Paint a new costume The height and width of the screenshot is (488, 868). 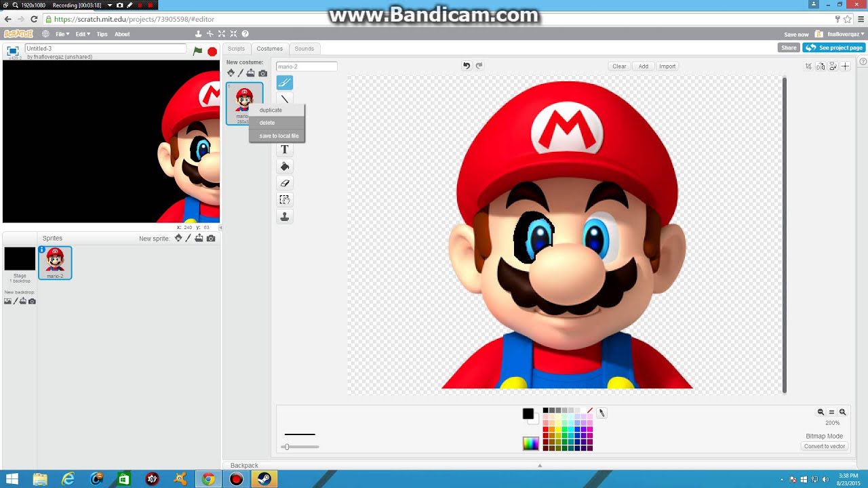coord(241,73)
